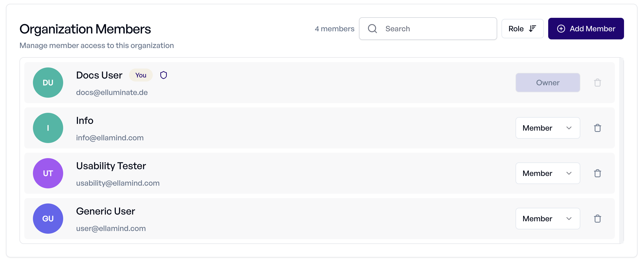Click the You badge next to Docs User

(x=141, y=75)
